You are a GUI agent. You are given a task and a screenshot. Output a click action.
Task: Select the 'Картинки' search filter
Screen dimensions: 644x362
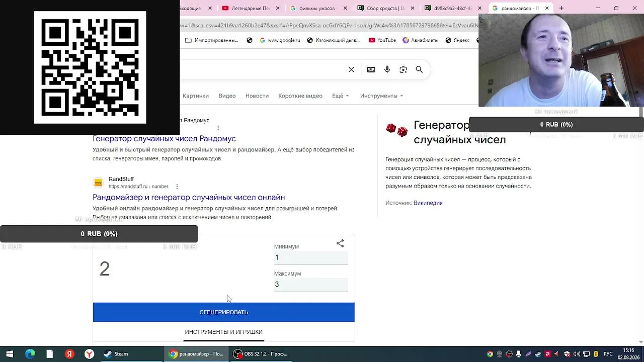pos(196,96)
